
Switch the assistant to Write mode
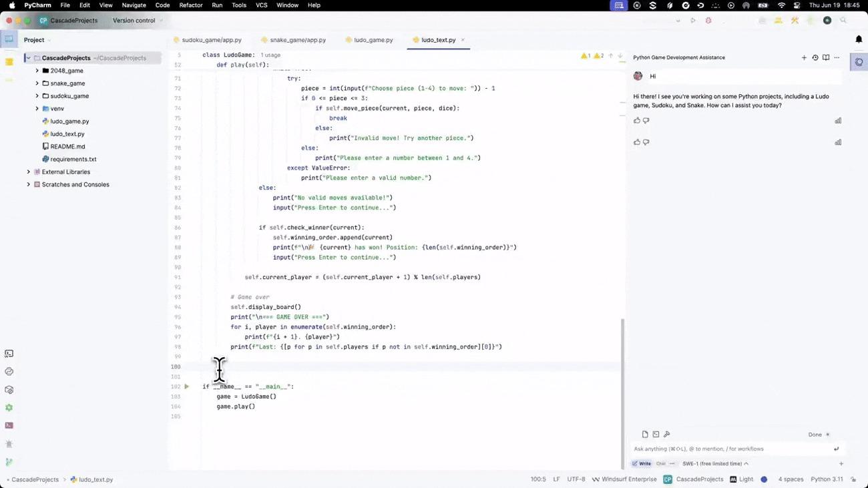tap(642, 463)
